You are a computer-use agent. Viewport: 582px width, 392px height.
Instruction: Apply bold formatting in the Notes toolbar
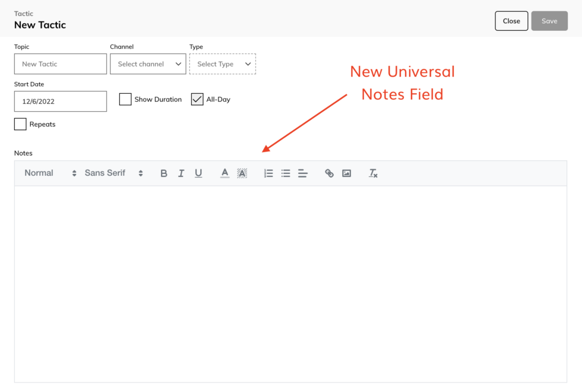click(164, 173)
